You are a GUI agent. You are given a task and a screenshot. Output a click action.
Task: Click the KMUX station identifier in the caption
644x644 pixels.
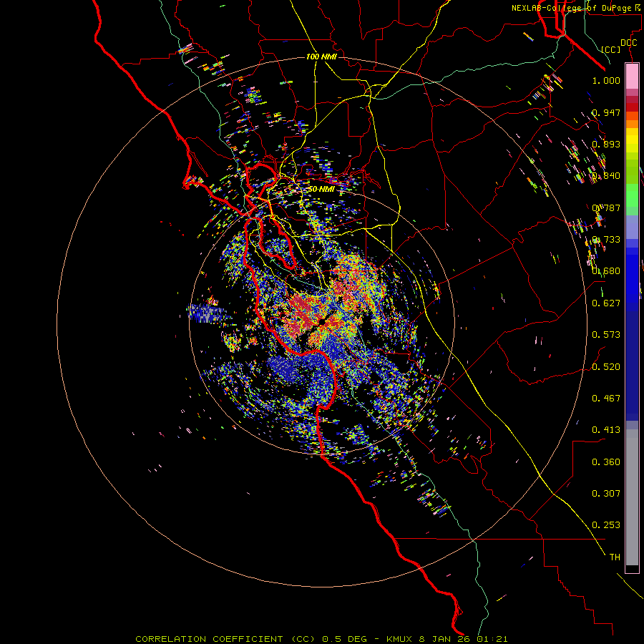point(400,639)
